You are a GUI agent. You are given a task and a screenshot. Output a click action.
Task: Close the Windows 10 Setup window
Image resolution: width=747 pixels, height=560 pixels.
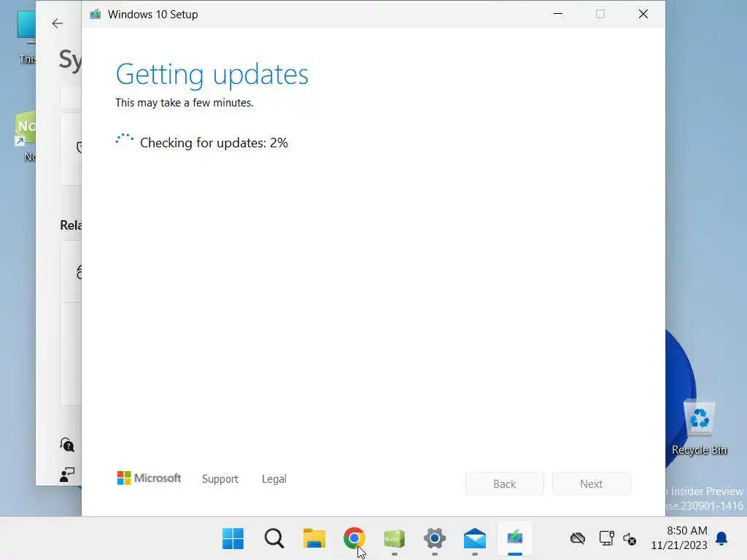[x=643, y=14]
